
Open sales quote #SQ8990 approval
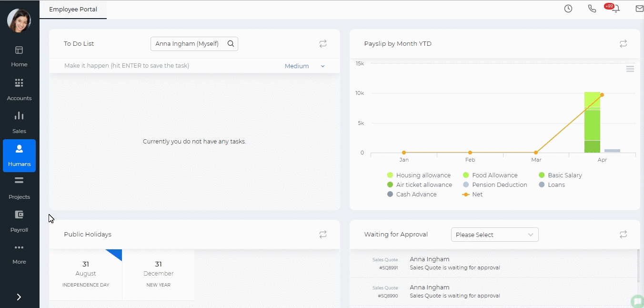[x=493, y=291]
